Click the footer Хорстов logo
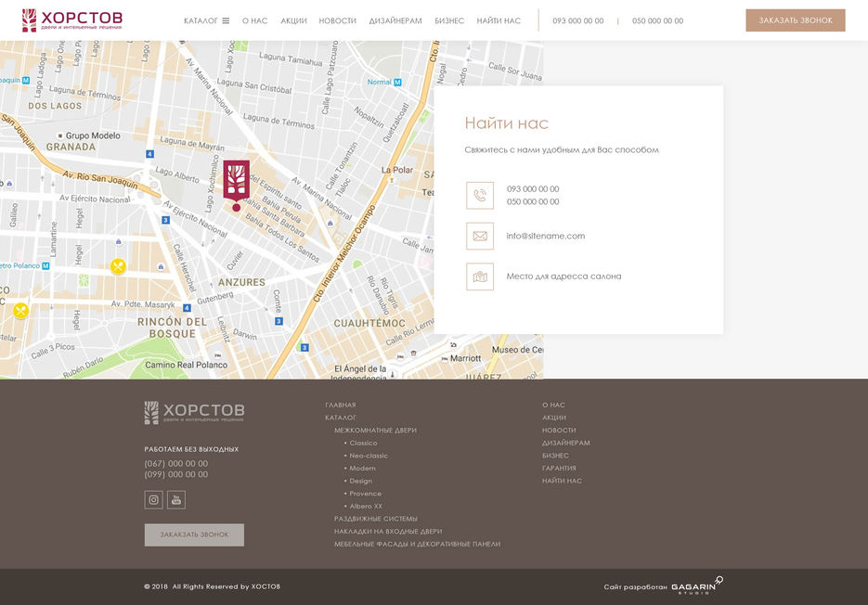The image size is (868, 605). 194,412
